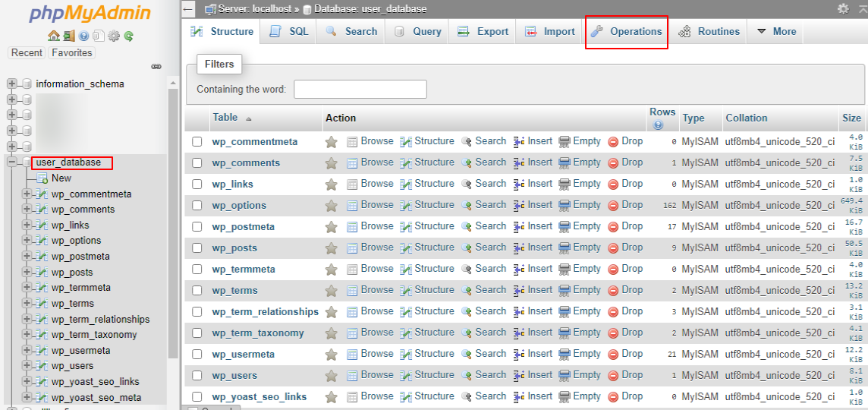Click the 'Containing the word' filter field
The image size is (868, 410).
coord(360,90)
